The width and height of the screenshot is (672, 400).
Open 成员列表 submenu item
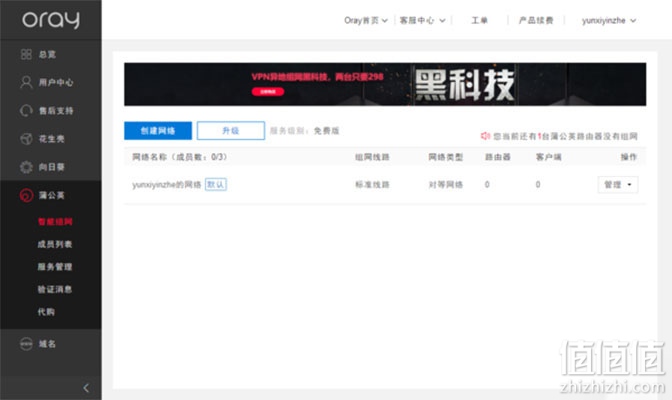pos(55,244)
